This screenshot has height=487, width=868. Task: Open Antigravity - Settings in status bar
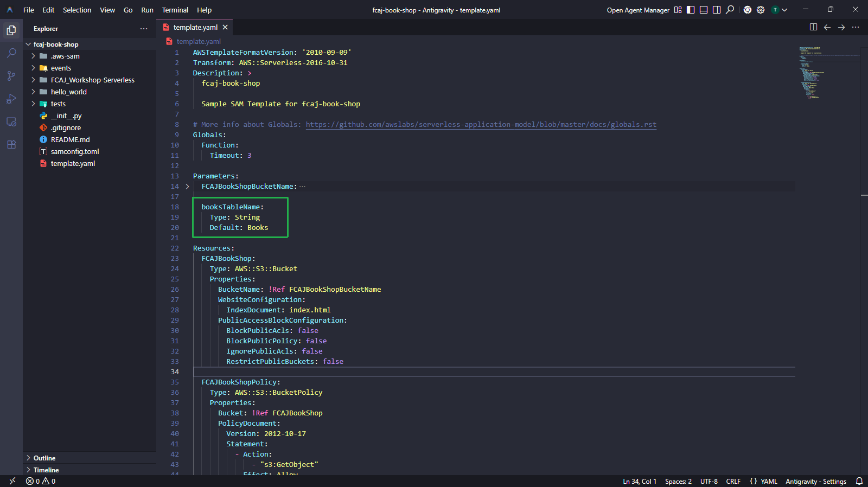[816, 481]
